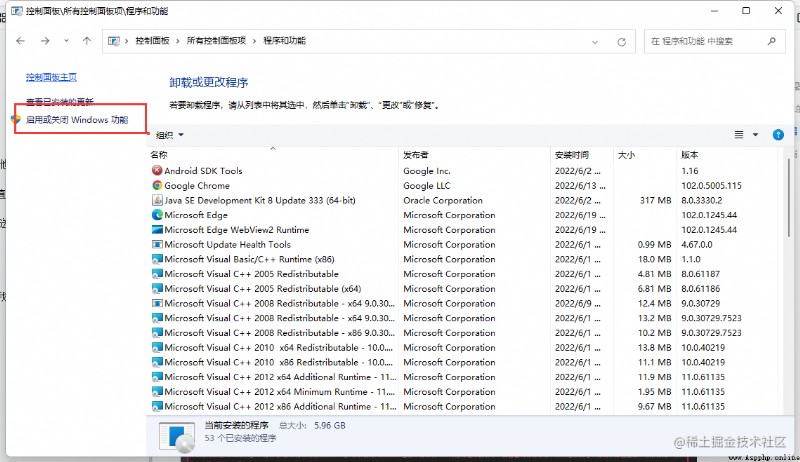Click version 102.0.5005.115 cell
This screenshot has width=800, height=462.
711,186
